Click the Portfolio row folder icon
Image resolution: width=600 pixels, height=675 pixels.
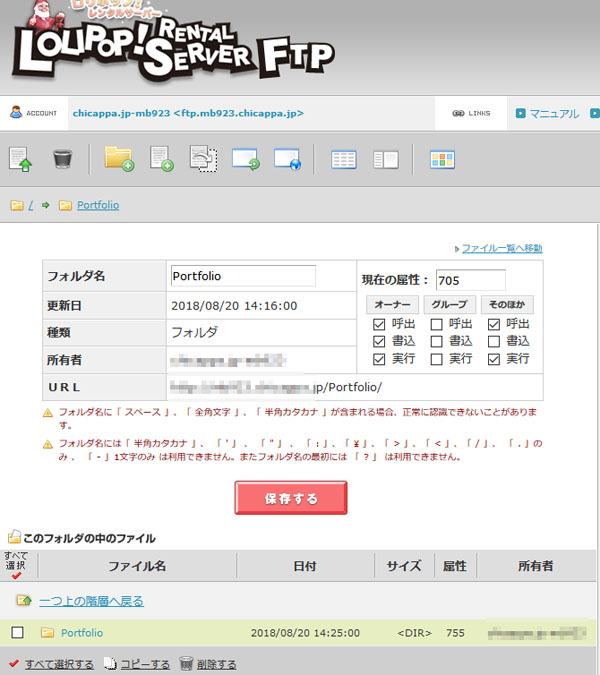[47, 632]
